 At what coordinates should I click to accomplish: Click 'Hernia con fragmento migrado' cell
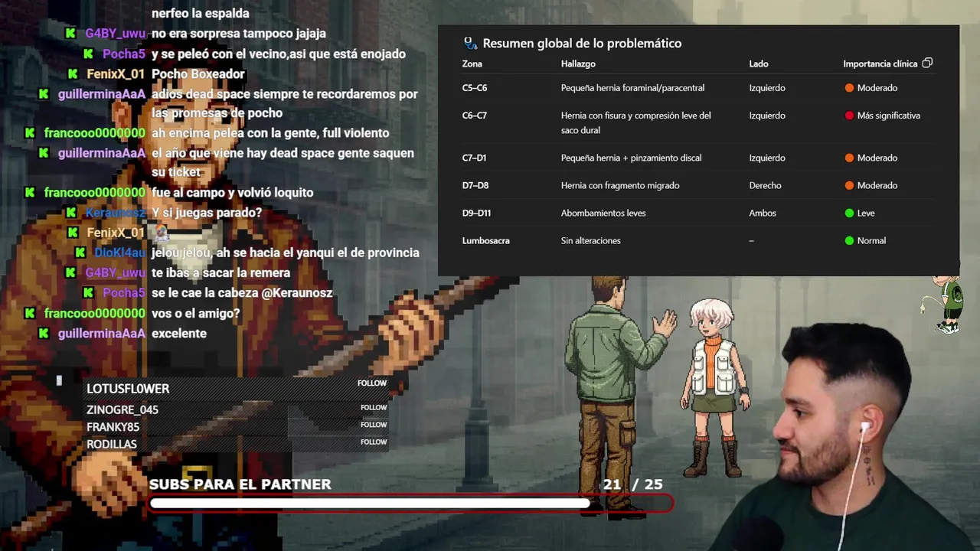(x=620, y=185)
